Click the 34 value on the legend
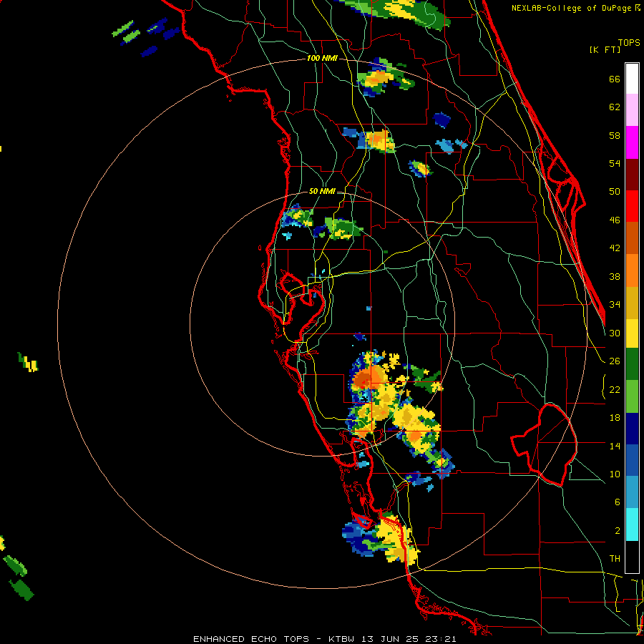 pos(615,304)
